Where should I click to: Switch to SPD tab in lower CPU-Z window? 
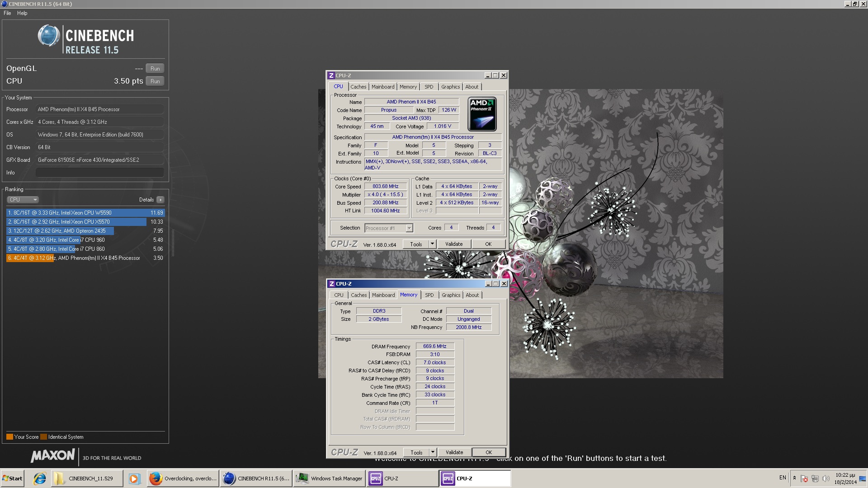[429, 295]
